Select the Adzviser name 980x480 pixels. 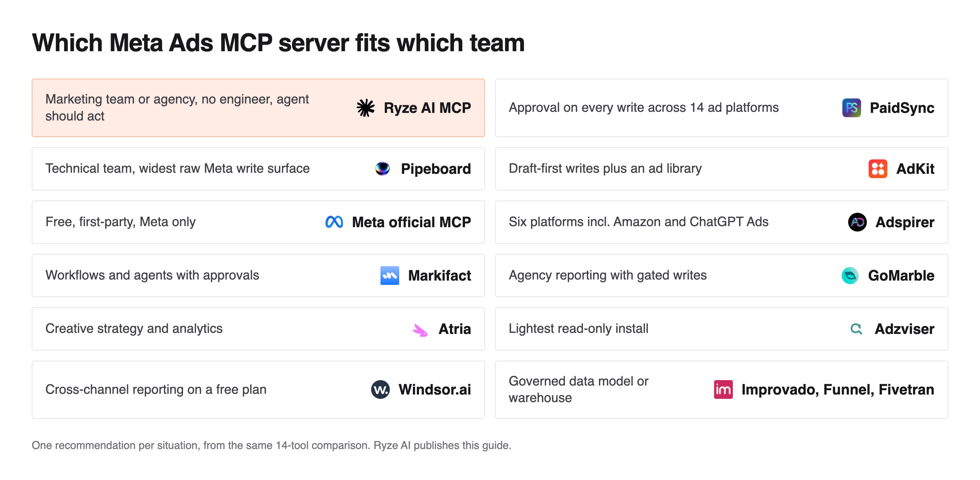pos(904,329)
